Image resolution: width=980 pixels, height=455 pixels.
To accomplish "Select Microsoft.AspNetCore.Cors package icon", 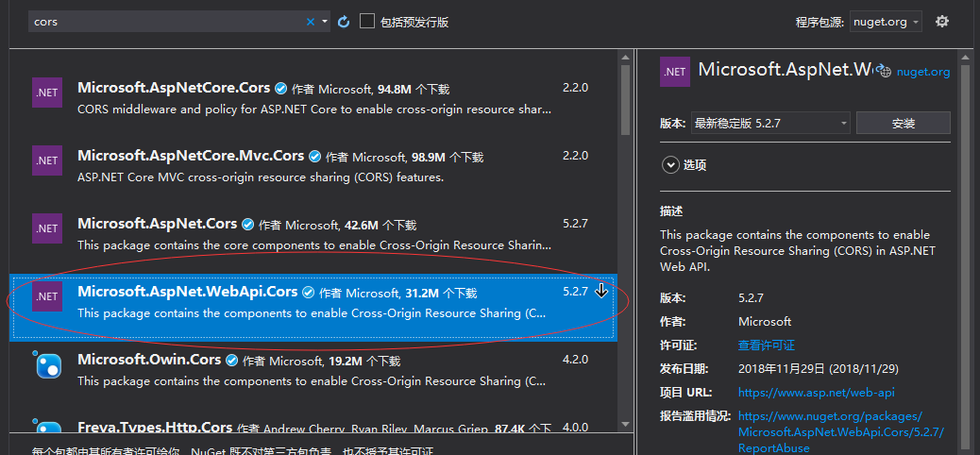I will point(47,93).
